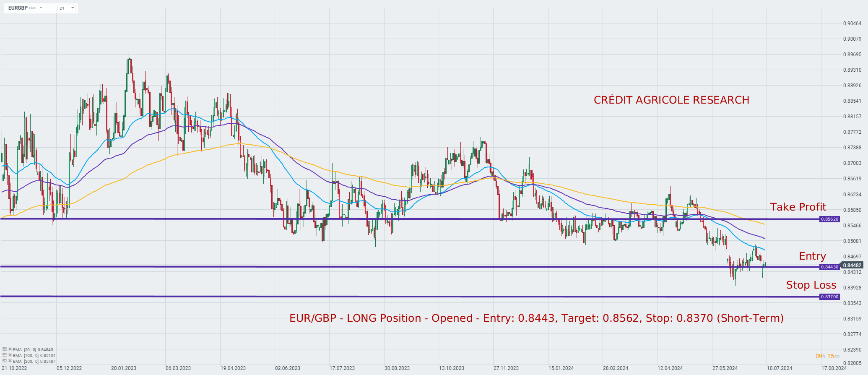
Task: Click the 05.12.2022 date on time axis
Action: (69, 368)
